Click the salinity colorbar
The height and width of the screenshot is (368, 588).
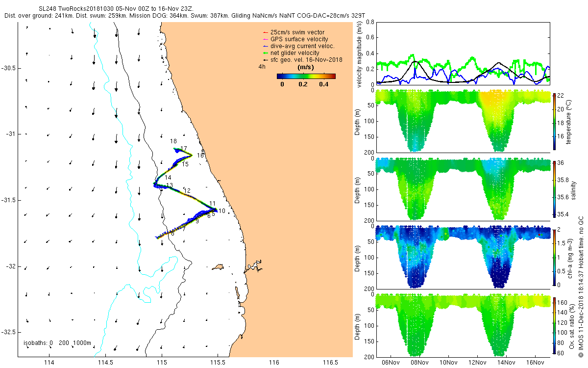555,189
